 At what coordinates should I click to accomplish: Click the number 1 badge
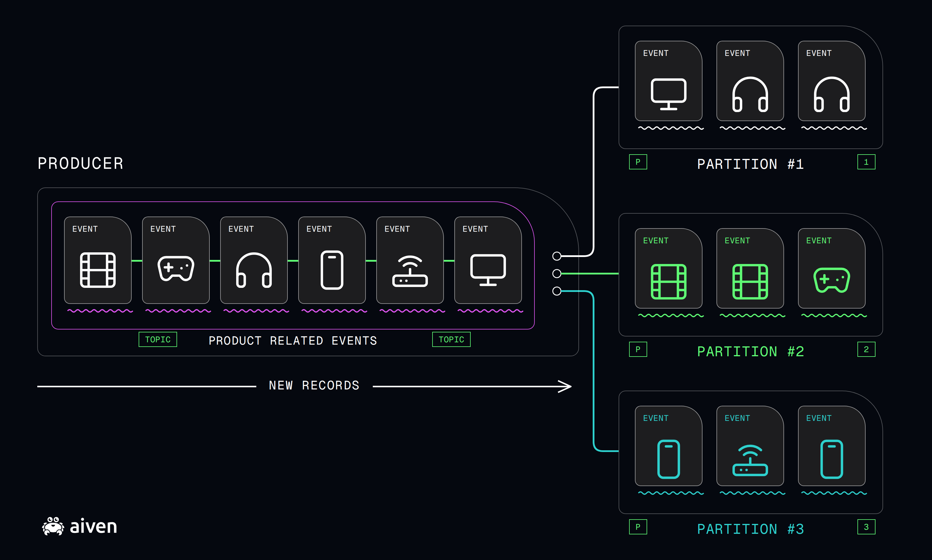[866, 162]
